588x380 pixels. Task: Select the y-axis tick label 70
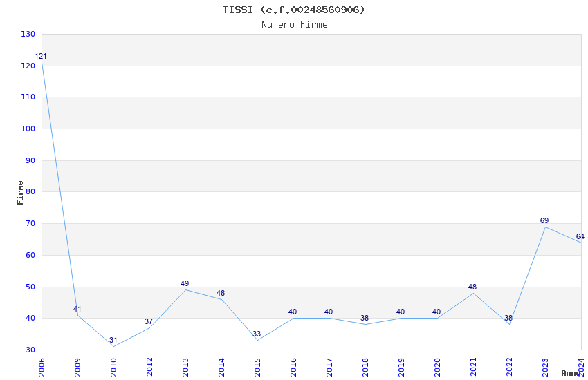point(30,223)
